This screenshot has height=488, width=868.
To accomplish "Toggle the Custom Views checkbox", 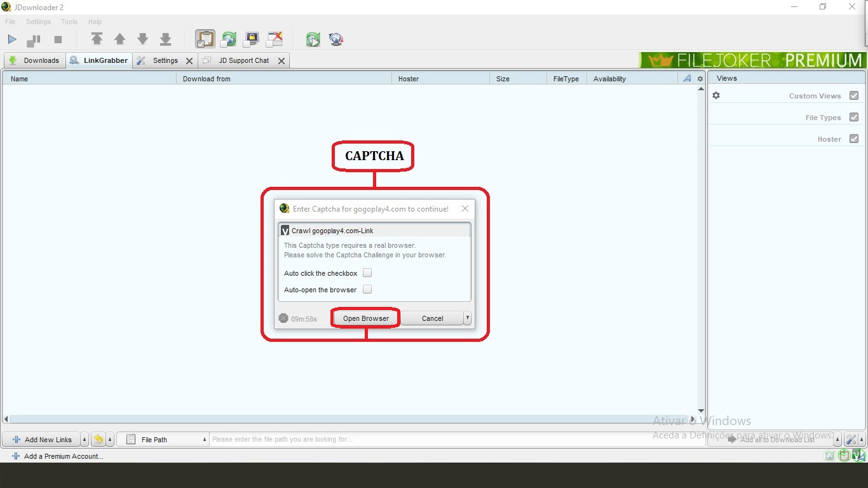I will pyautogui.click(x=854, y=95).
